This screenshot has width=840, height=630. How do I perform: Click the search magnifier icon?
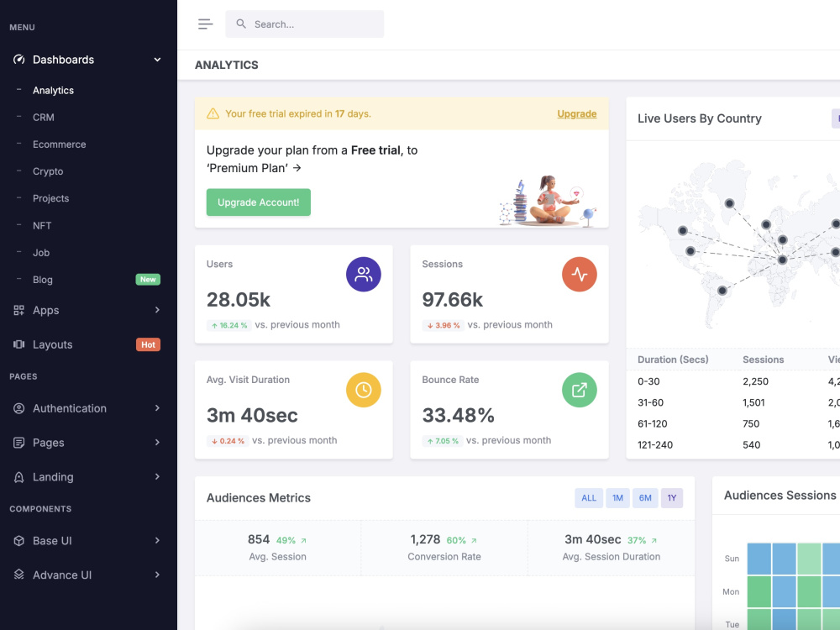241,24
